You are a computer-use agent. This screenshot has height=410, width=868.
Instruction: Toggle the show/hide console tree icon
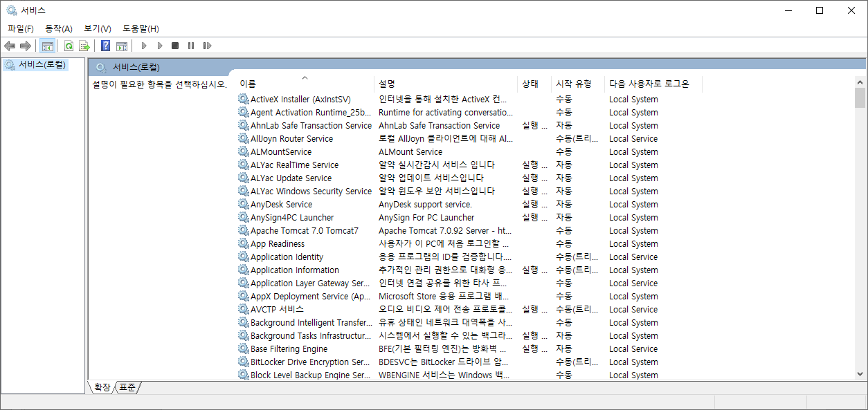48,46
